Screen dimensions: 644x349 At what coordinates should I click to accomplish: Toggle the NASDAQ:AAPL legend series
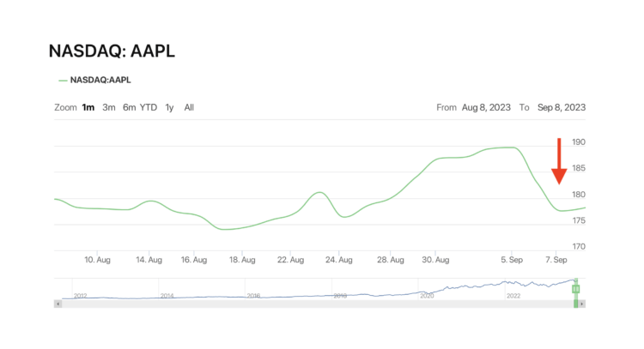(x=94, y=80)
